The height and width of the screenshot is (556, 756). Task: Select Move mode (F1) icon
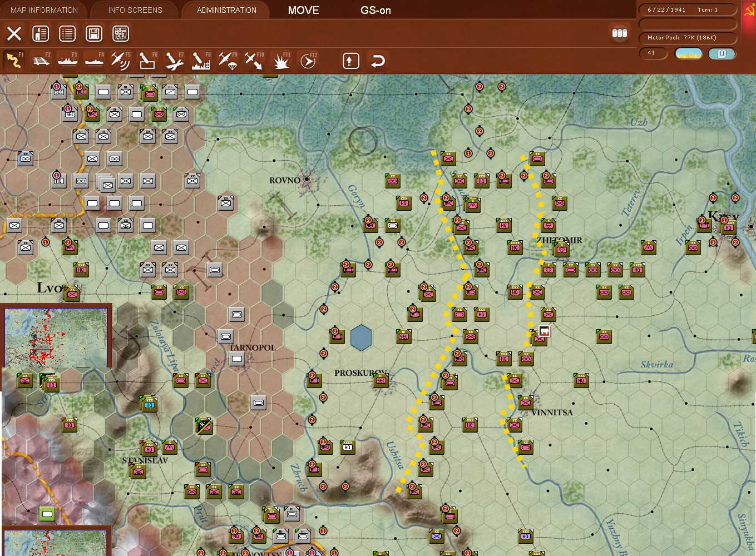point(14,61)
